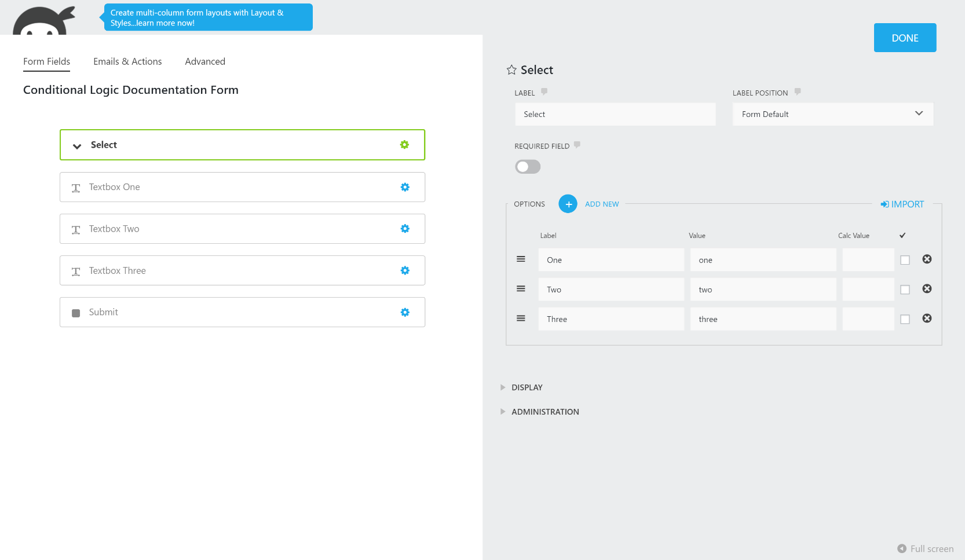Open the Label Position dropdown
Screen dimensions: 965x560
coord(832,114)
